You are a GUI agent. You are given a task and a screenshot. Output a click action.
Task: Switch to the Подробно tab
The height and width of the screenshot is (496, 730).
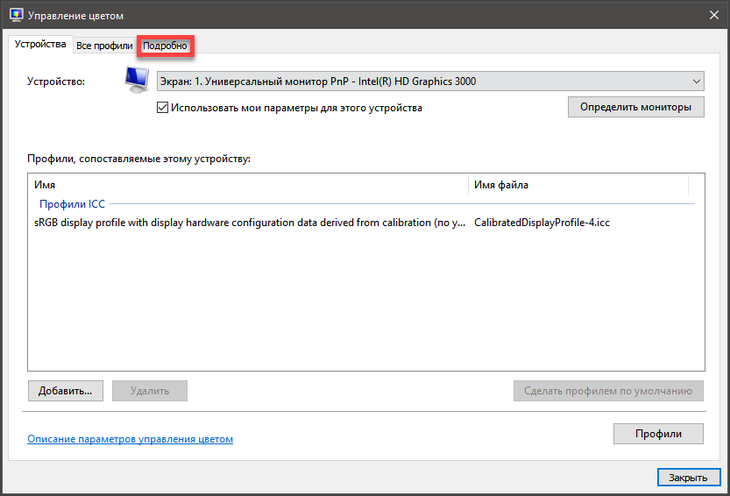point(165,46)
